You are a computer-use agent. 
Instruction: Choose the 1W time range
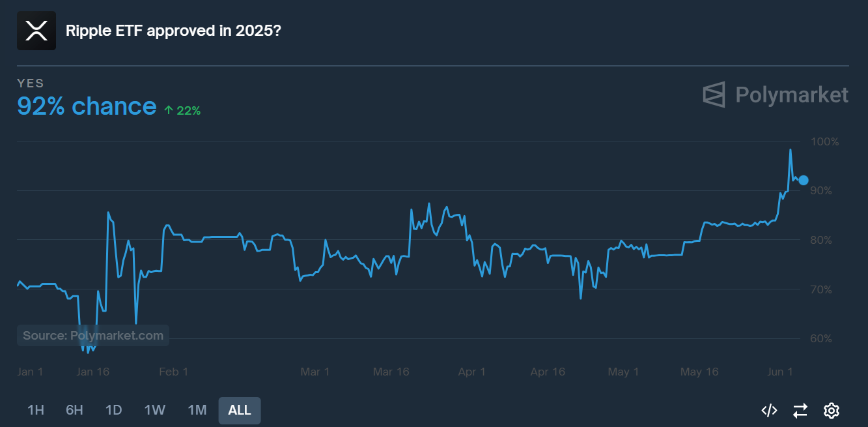coord(155,410)
